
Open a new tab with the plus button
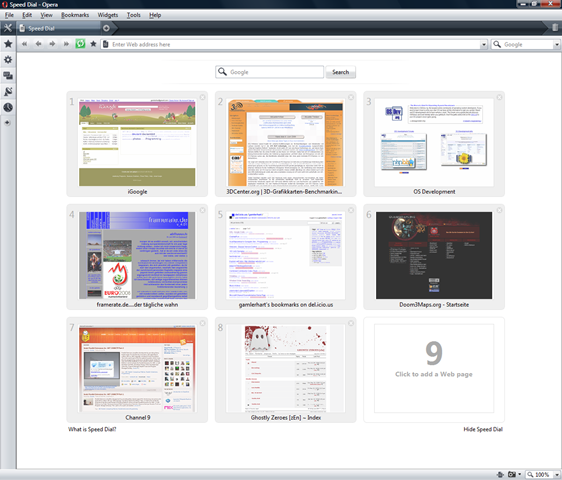click(106, 28)
